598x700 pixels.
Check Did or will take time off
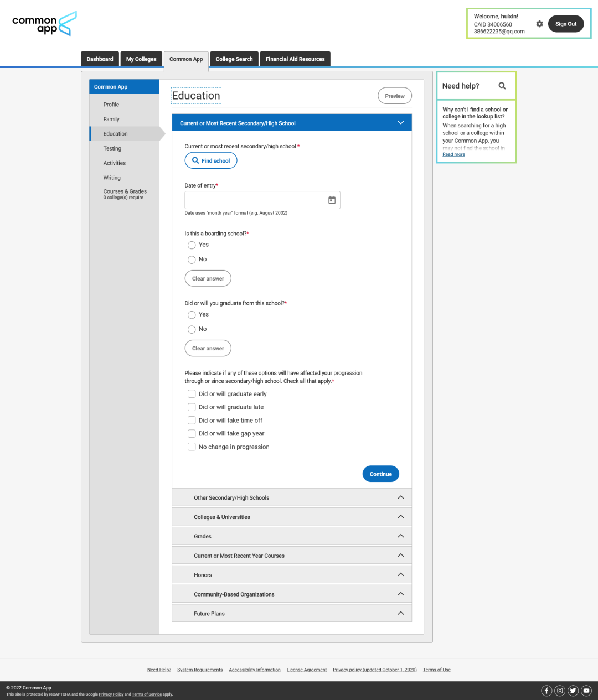click(192, 421)
